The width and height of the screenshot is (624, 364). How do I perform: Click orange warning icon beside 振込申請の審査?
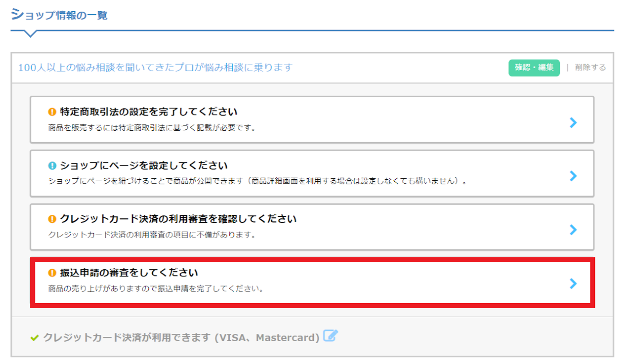coord(52,273)
